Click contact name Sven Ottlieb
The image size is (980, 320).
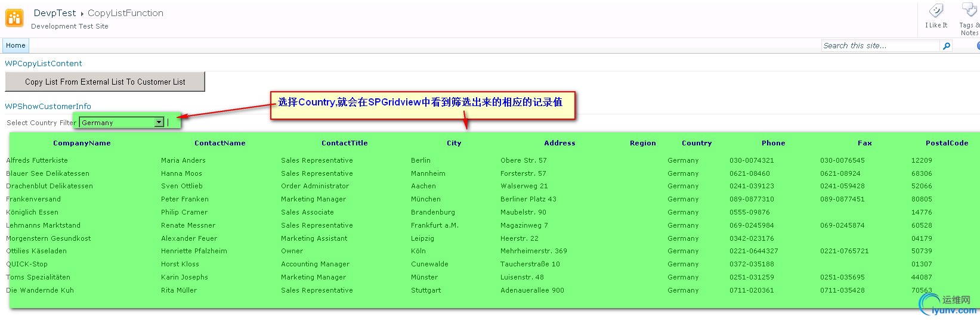pos(182,186)
